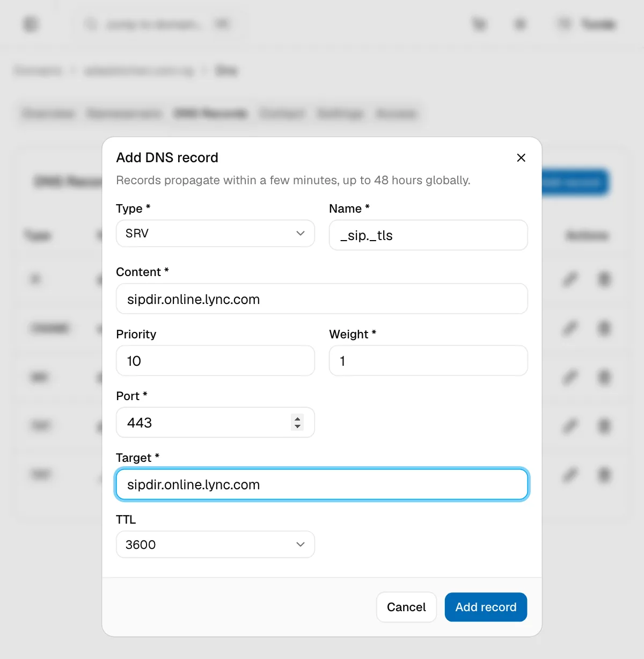Viewport: 644px width, 659px height.
Task: Click the Port field showing 443
Action: point(215,422)
